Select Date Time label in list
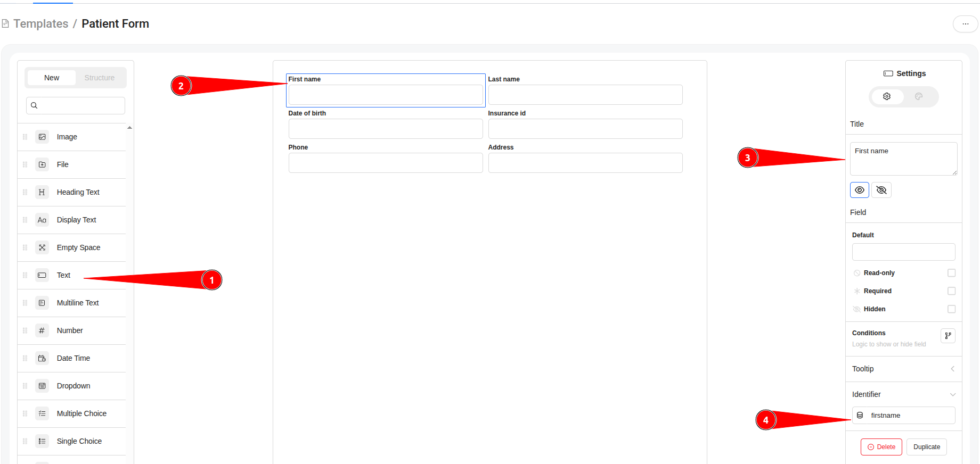 point(73,358)
